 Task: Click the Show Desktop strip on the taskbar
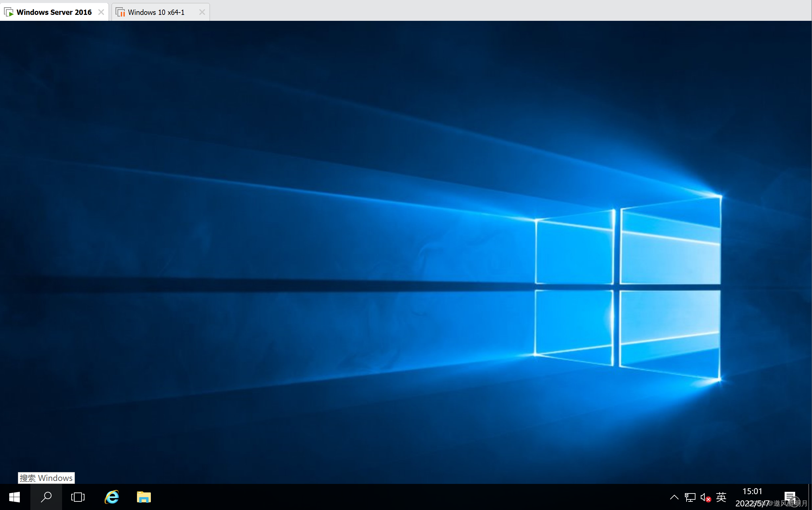click(x=810, y=497)
